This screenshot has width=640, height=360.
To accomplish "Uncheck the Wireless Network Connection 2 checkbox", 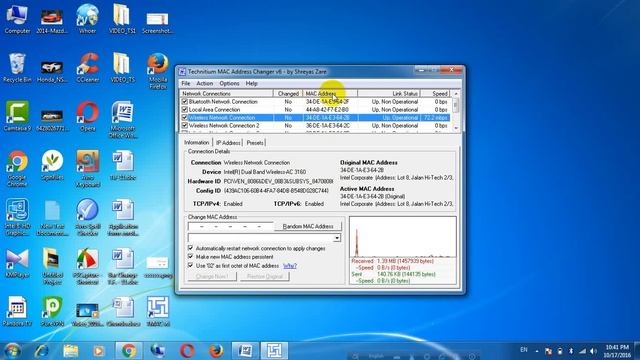I will 184,126.
